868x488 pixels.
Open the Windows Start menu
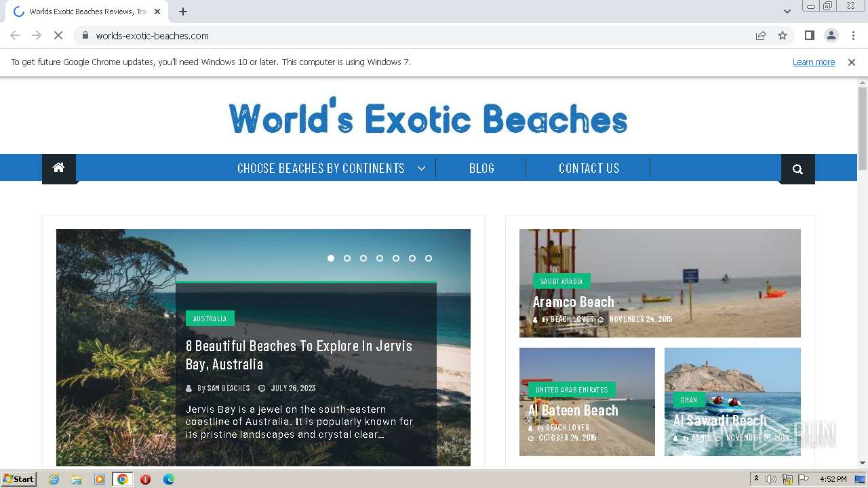point(19,479)
